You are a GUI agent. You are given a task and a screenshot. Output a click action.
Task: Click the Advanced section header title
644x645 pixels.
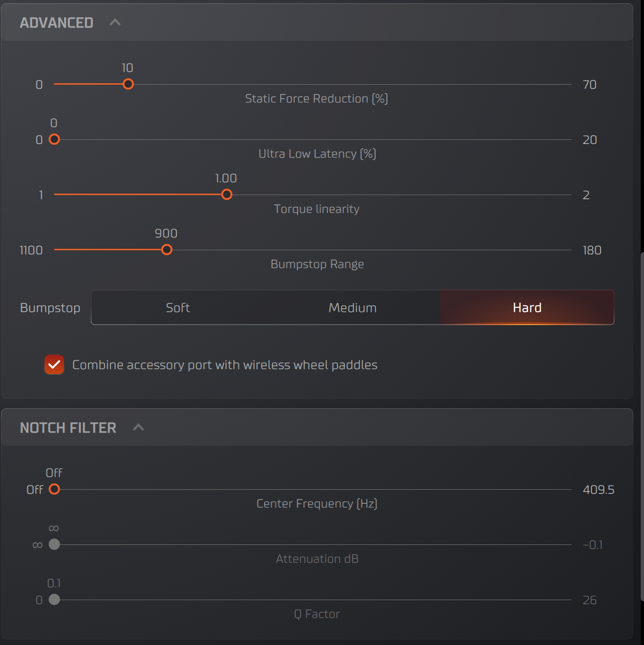(57, 22)
